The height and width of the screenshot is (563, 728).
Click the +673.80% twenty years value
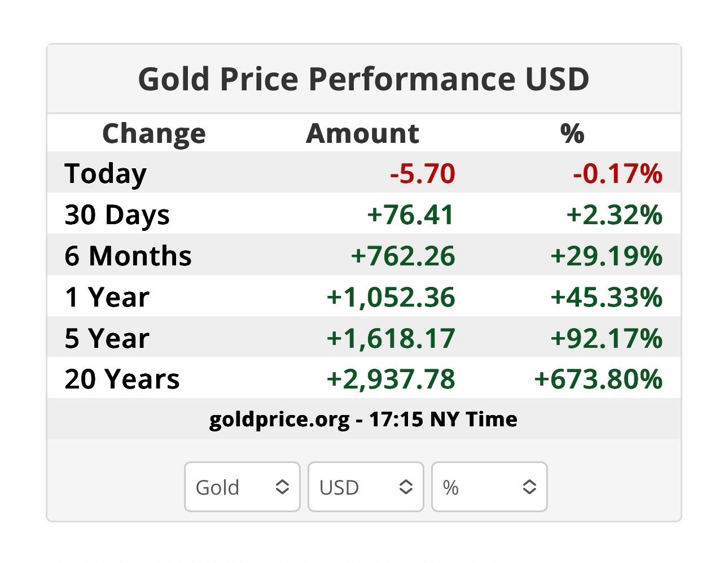(x=598, y=379)
